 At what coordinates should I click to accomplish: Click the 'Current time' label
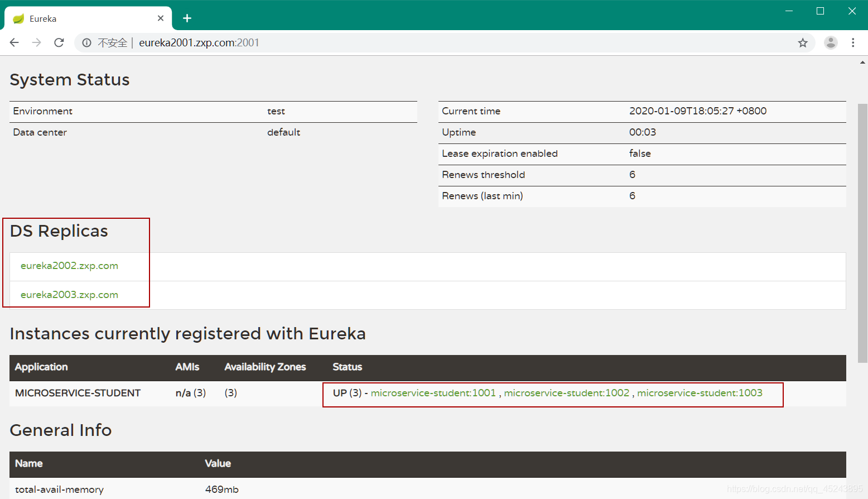click(x=471, y=111)
